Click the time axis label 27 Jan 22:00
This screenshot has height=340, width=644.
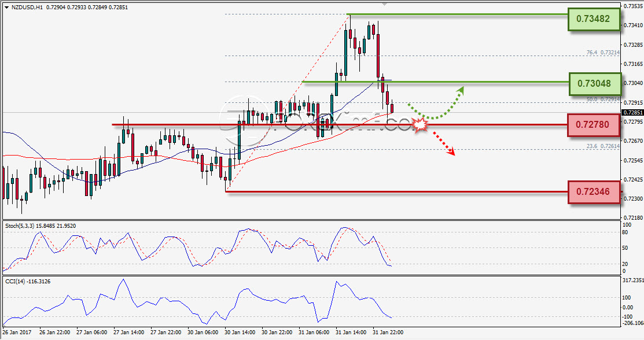point(165,332)
